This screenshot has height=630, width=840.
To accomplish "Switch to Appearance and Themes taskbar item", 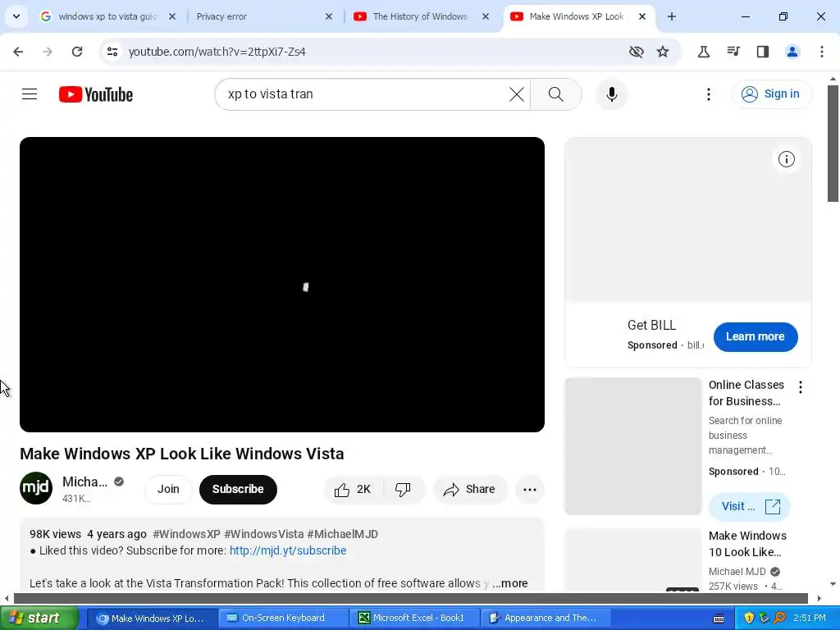I will point(546,619).
